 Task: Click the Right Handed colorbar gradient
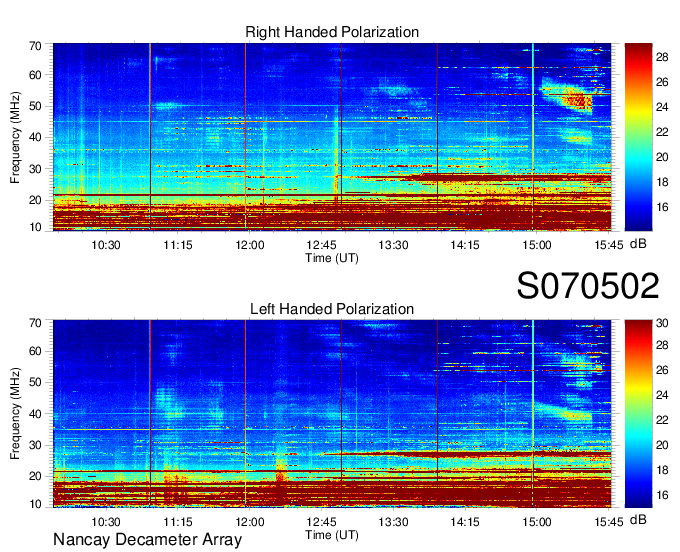point(638,137)
